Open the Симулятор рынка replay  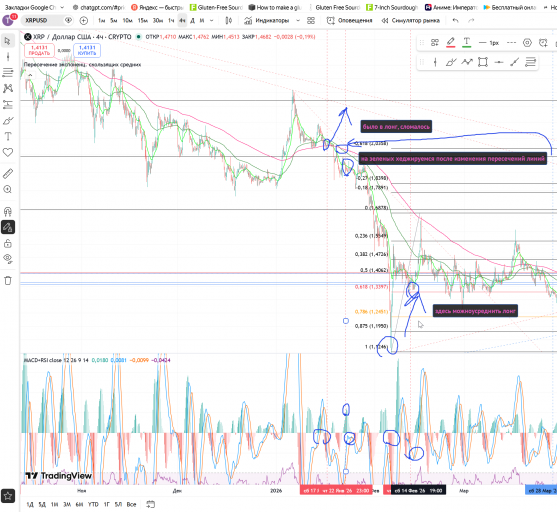point(411,21)
